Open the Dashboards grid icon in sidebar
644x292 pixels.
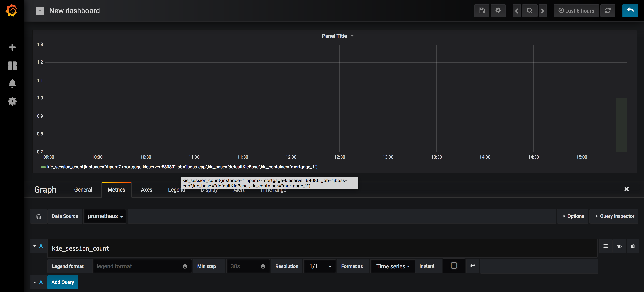12,66
